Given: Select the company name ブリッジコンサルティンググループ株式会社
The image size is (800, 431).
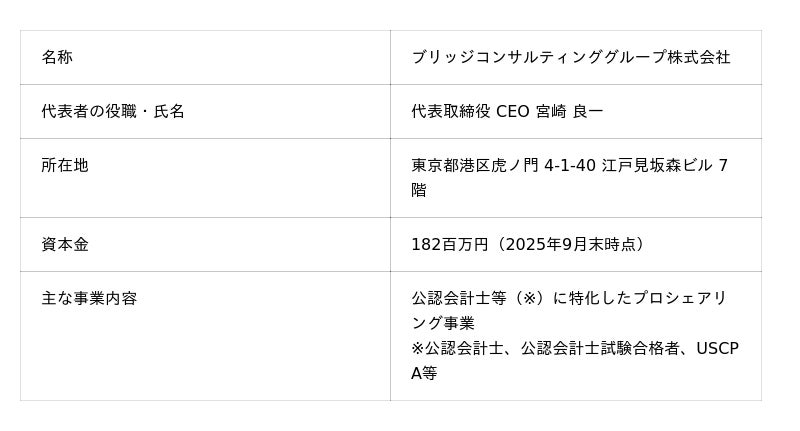Looking at the screenshot, I should pyautogui.click(x=570, y=58).
